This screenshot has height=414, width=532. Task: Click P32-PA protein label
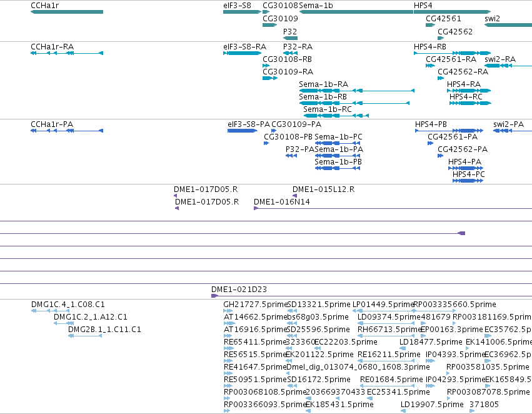(300, 149)
